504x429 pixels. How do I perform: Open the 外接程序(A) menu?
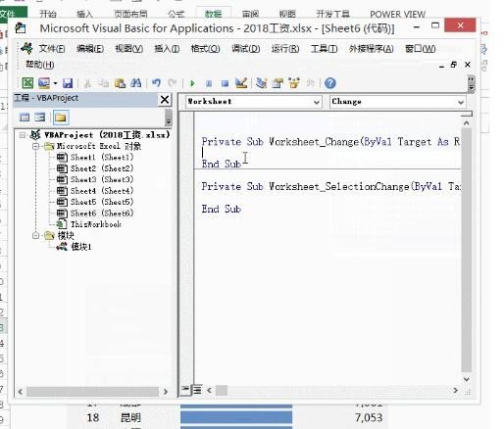(372, 49)
